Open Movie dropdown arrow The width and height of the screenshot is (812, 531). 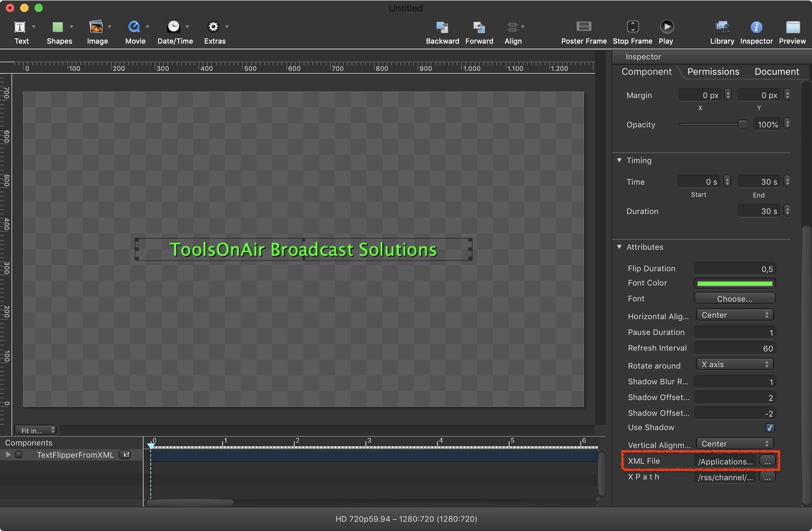148,26
